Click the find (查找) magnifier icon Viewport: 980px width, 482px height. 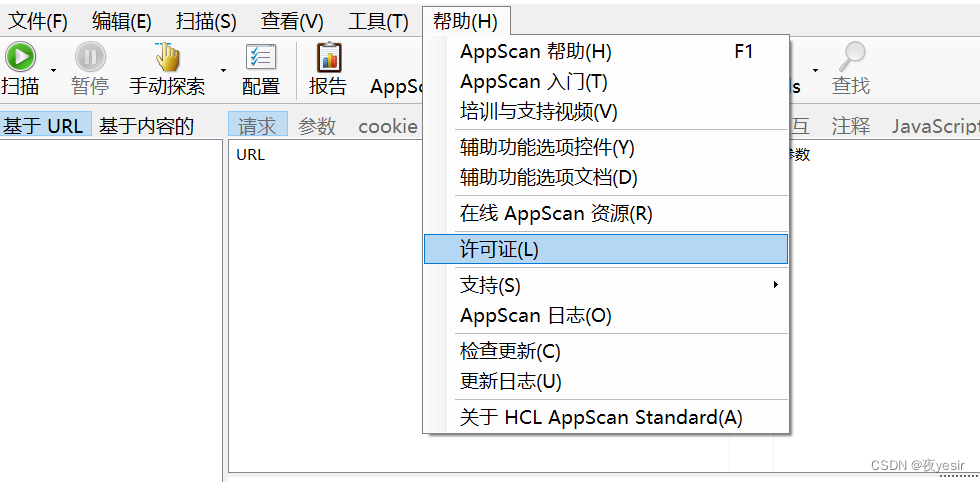click(x=851, y=57)
